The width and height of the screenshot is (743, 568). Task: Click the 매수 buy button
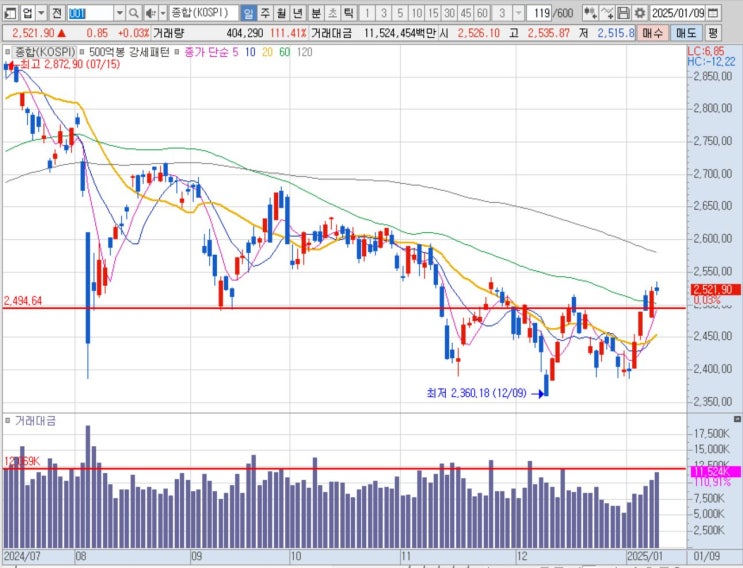point(653,33)
